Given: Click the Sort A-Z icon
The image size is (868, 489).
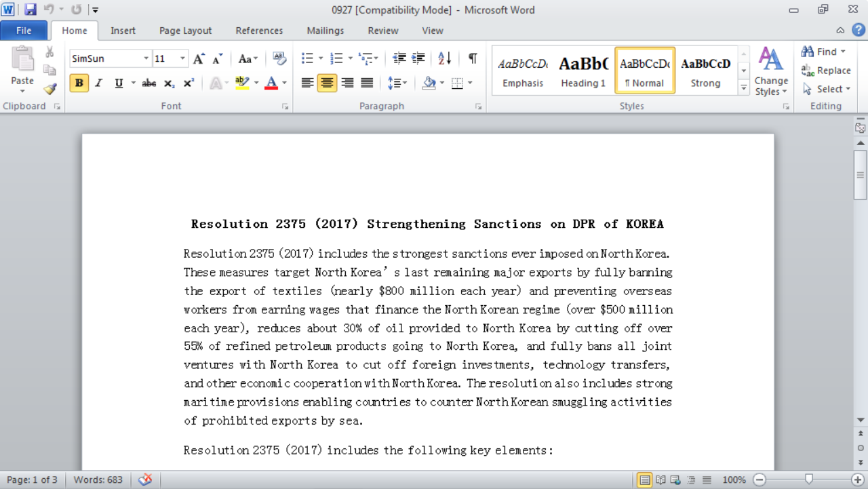Looking at the screenshot, I should pyautogui.click(x=444, y=58).
